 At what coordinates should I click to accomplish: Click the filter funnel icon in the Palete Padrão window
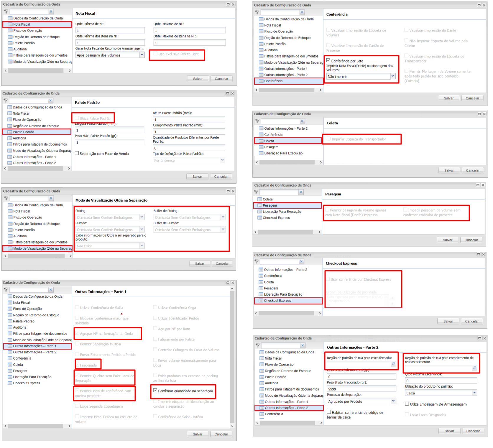[6, 101]
